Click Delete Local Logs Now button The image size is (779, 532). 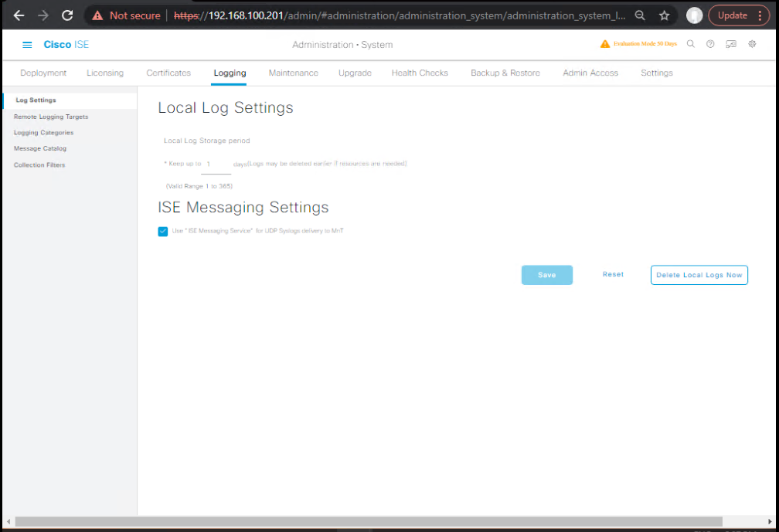point(699,275)
